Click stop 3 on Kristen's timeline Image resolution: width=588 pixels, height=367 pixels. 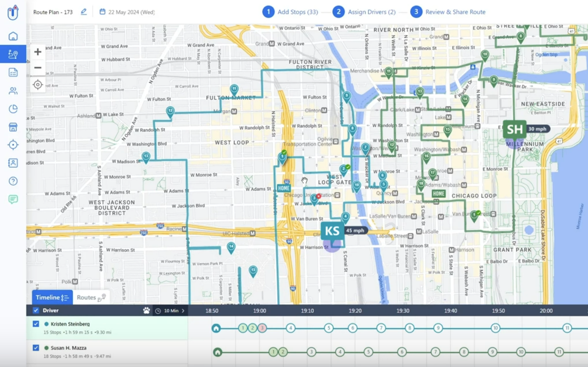pyautogui.click(x=262, y=328)
